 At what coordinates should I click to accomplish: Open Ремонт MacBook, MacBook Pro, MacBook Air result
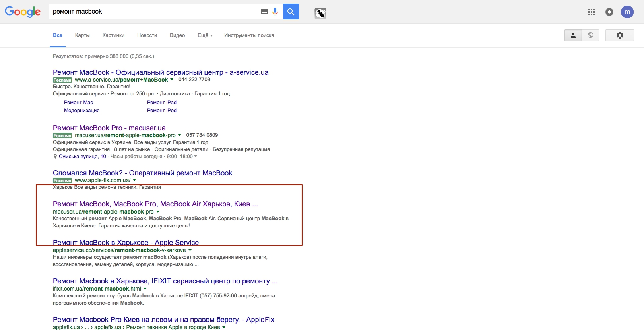pos(155,204)
